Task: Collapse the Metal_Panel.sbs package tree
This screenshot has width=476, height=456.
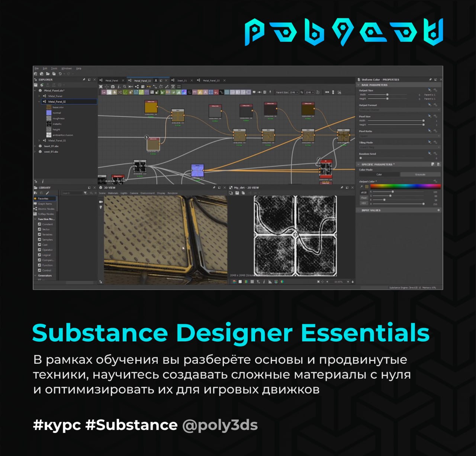Action: pos(35,90)
